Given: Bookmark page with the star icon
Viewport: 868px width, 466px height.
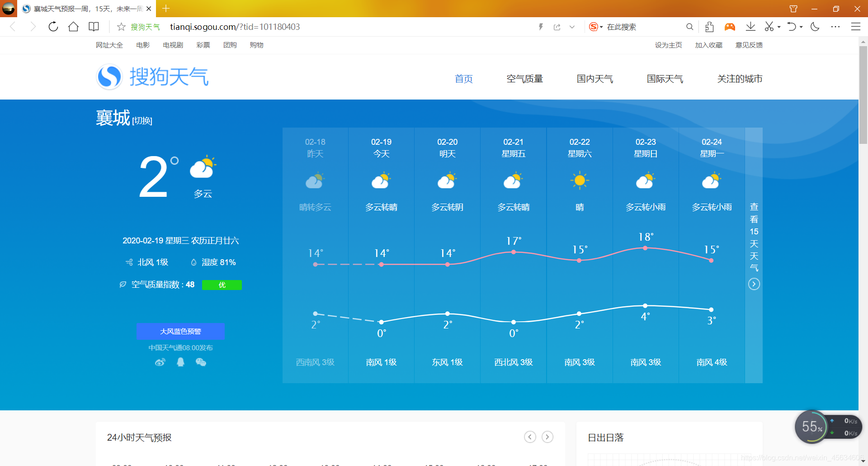Looking at the screenshot, I should coord(121,27).
